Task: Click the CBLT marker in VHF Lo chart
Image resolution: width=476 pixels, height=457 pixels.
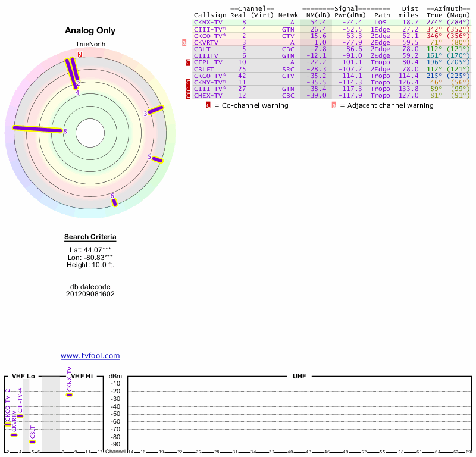Action: click(33, 442)
